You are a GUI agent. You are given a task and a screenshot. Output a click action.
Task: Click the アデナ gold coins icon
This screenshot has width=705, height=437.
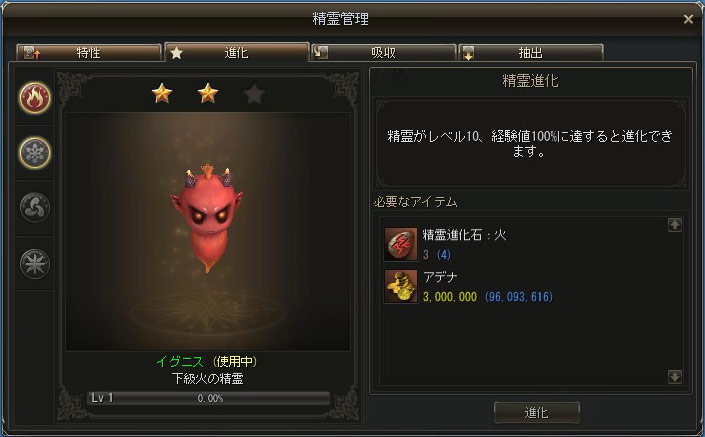coord(401,286)
